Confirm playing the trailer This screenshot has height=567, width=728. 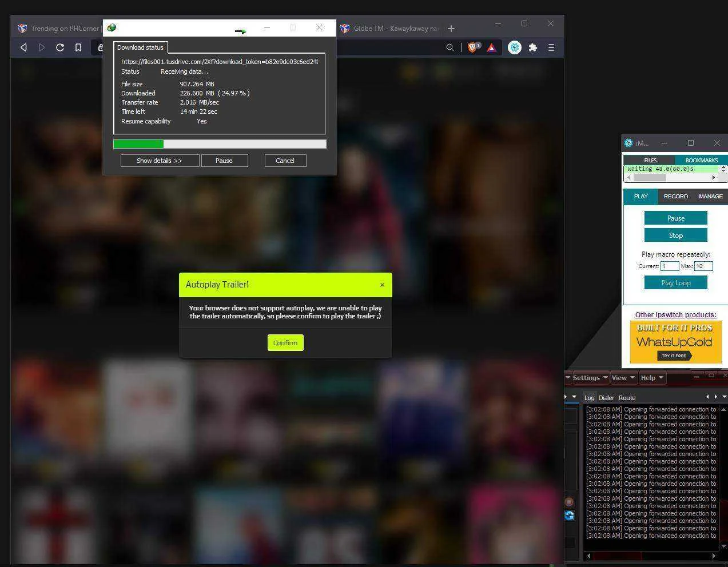[285, 343]
